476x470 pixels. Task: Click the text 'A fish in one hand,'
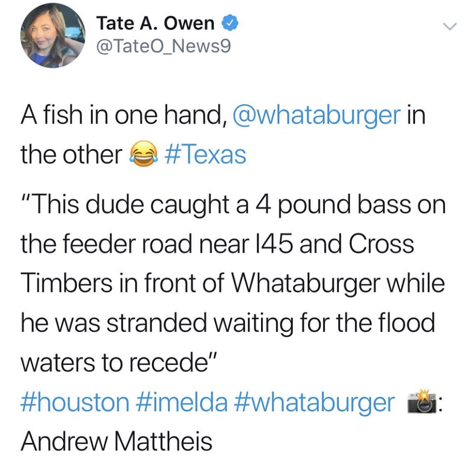124,115
